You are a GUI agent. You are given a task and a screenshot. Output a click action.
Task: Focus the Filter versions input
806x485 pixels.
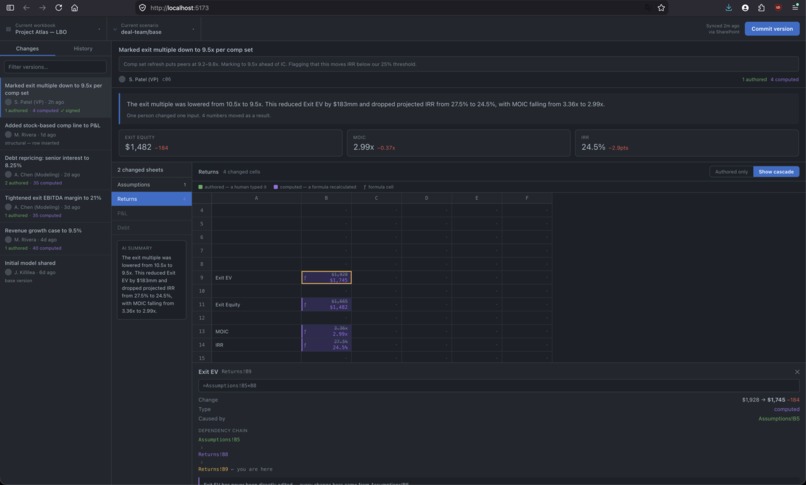coord(55,67)
